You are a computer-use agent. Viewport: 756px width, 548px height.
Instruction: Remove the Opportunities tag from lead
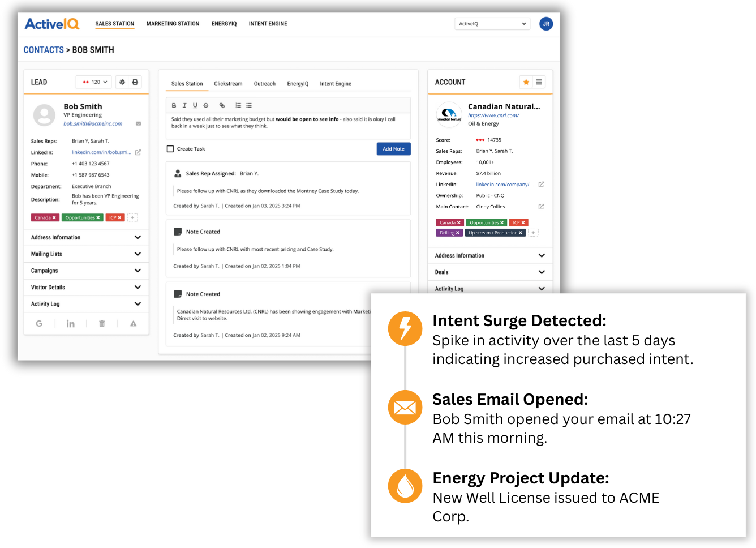pyautogui.click(x=98, y=218)
